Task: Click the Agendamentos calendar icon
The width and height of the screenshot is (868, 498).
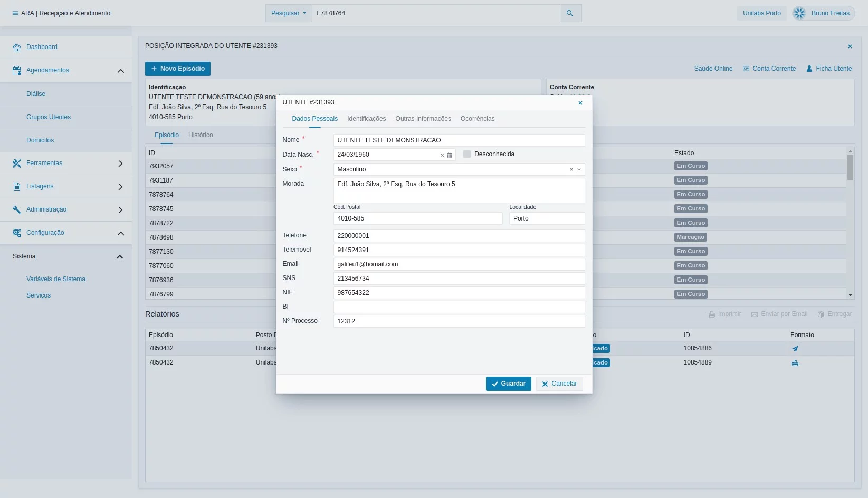Action: point(17,70)
